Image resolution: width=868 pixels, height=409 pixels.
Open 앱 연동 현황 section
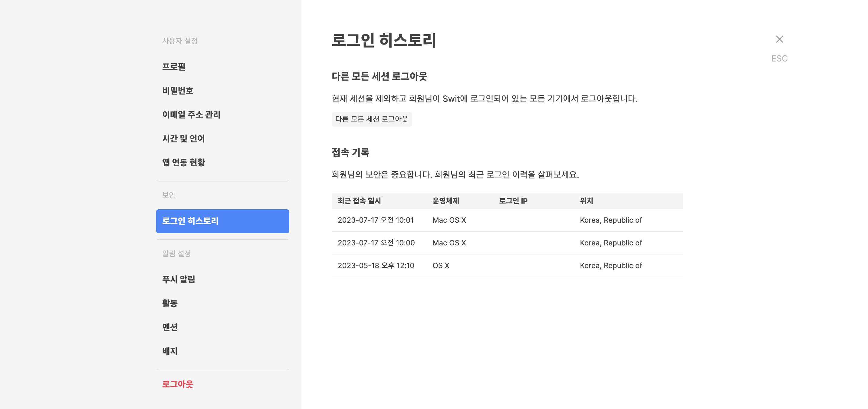[183, 162]
